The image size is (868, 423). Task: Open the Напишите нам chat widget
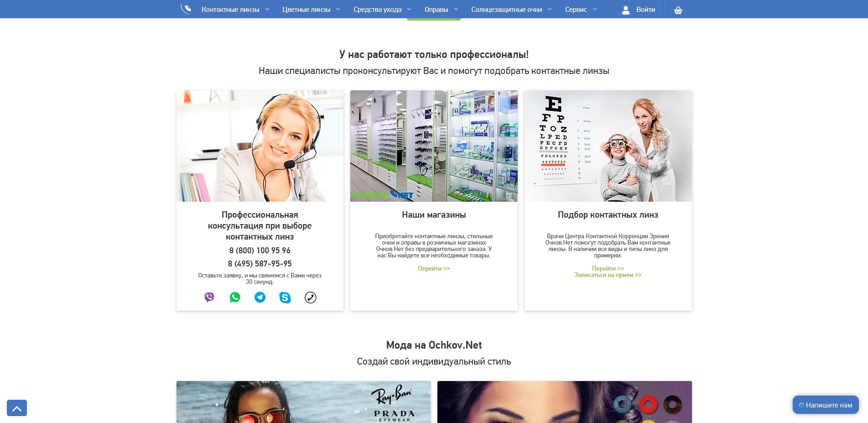tap(826, 405)
